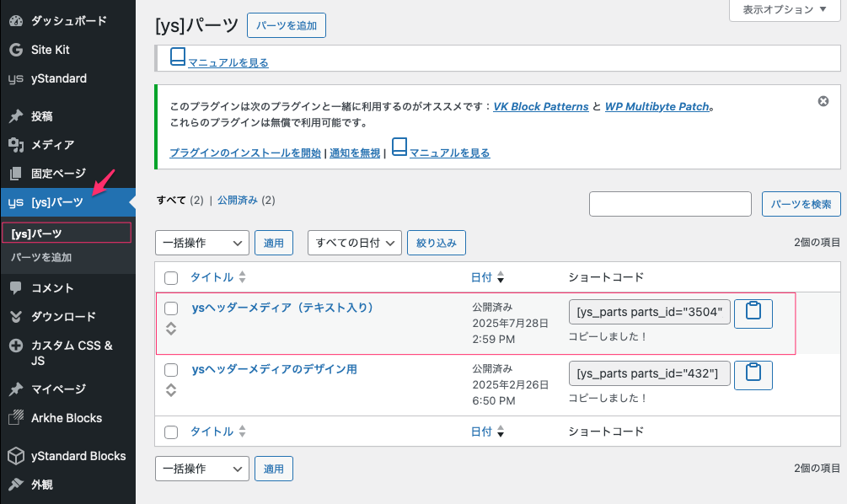Click the パーツを検索 search button
The width and height of the screenshot is (847, 504).
click(x=801, y=204)
